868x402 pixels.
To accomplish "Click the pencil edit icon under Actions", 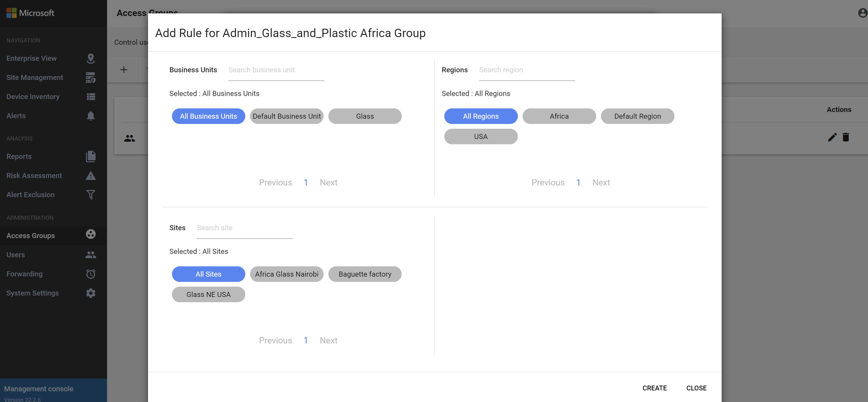I will click(832, 137).
